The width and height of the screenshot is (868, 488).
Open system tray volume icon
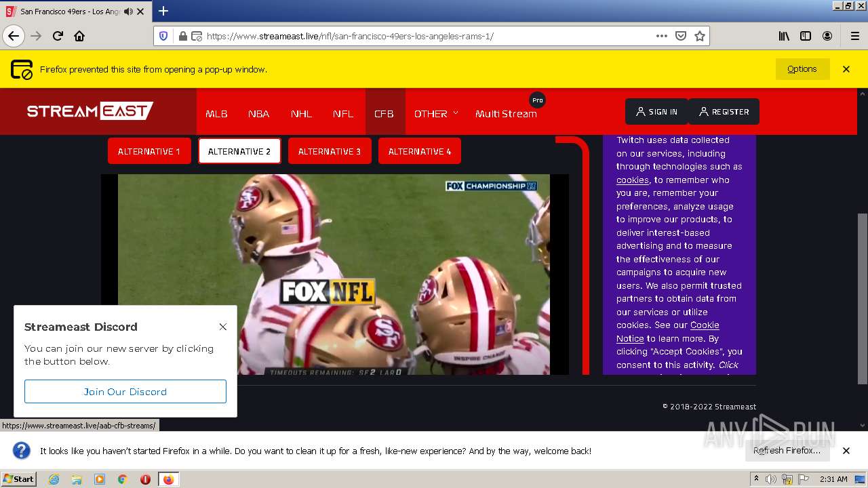[771, 479]
